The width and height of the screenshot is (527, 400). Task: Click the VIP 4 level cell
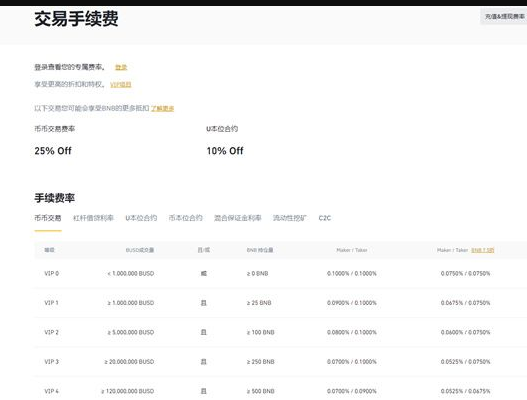pyautogui.click(x=51, y=391)
